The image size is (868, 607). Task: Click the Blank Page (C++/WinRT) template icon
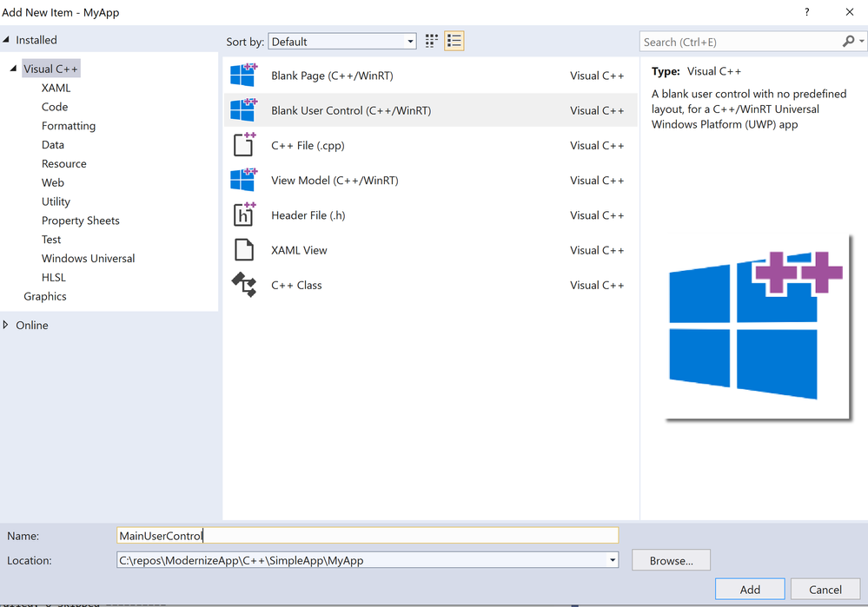click(x=243, y=76)
